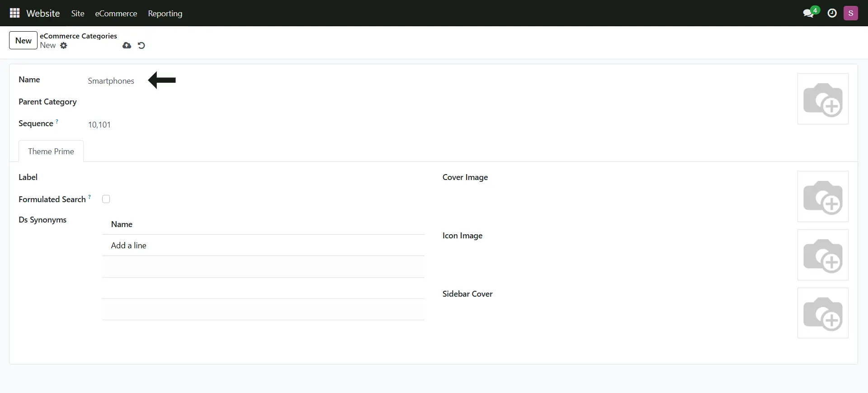
Task: Discard changes with the undo arrow icon
Action: tap(142, 45)
